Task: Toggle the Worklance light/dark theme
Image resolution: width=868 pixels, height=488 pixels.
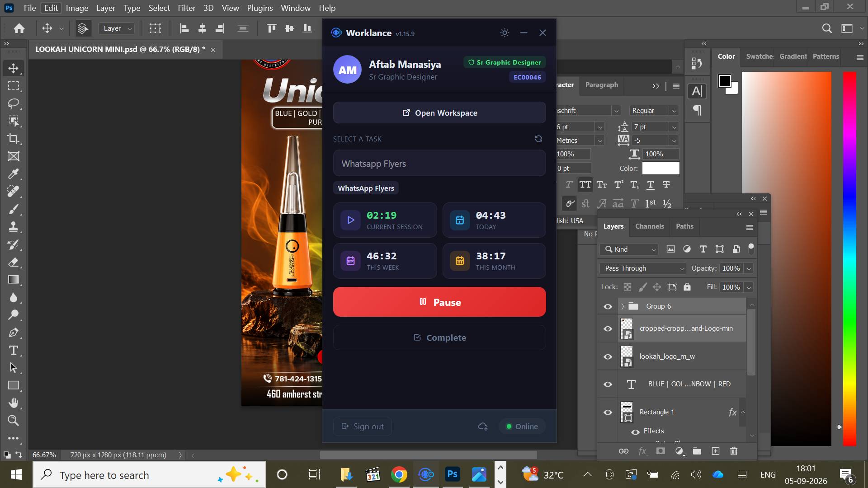Action: 505,33
